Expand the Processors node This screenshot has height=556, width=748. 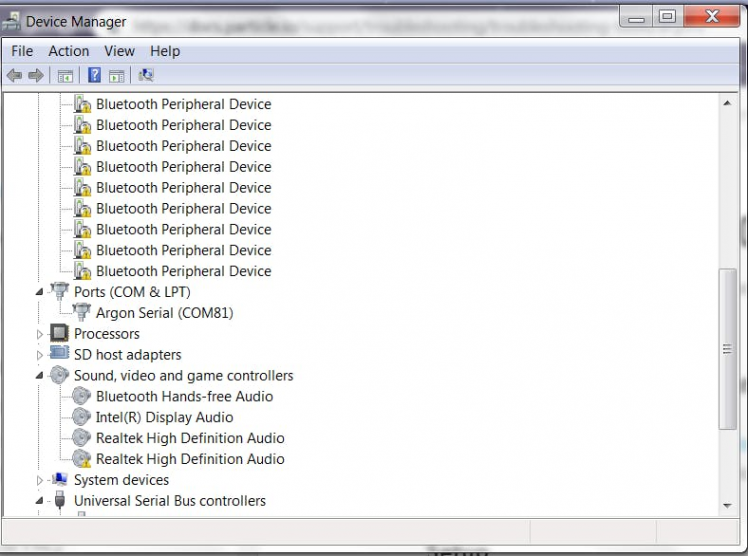40,334
